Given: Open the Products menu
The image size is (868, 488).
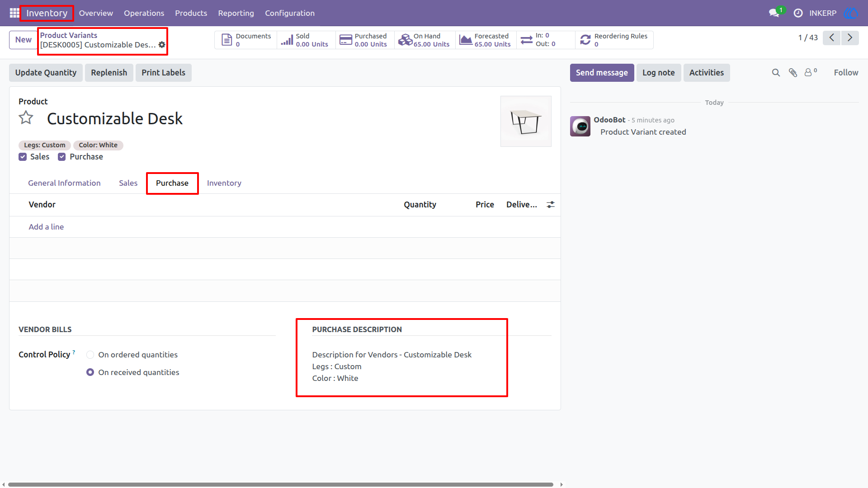Looking at the screenshot, I should click(191, 13).
